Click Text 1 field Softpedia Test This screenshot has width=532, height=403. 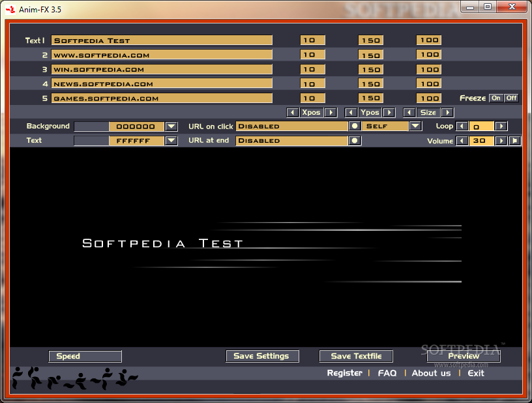(x=162, y=40)
